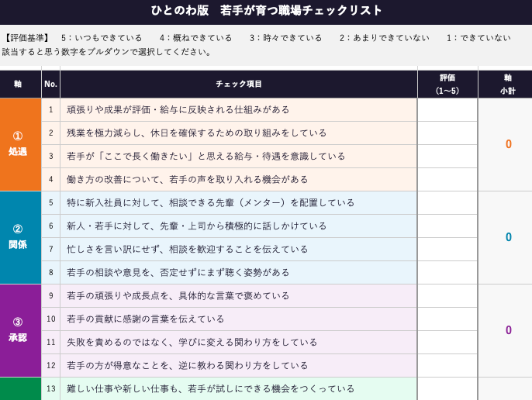Choose the rating cell for item 3
The width and height of the screenshot is (532, 400).
447,156
